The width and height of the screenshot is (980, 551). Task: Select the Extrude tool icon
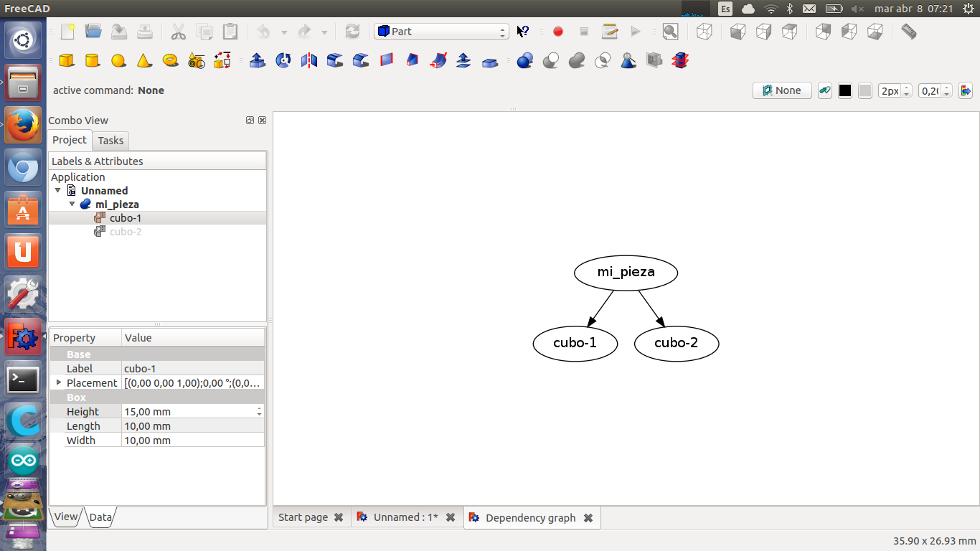click(257, 61)
